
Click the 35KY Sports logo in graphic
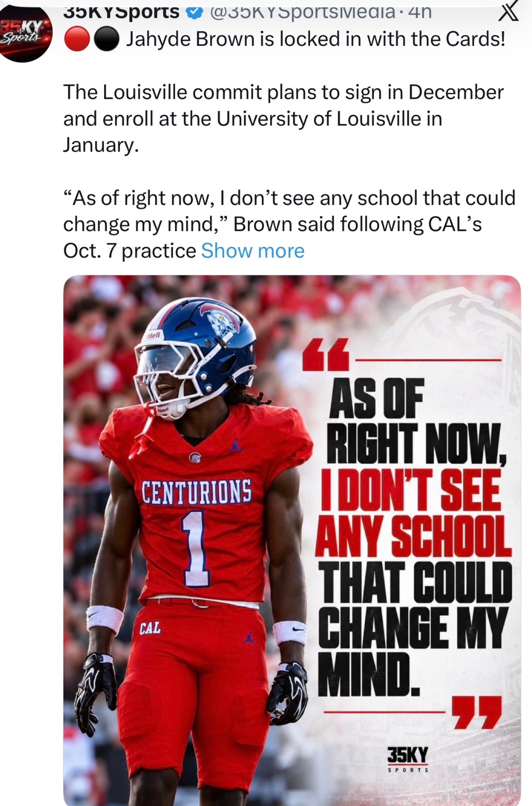(x=408, y=760)
